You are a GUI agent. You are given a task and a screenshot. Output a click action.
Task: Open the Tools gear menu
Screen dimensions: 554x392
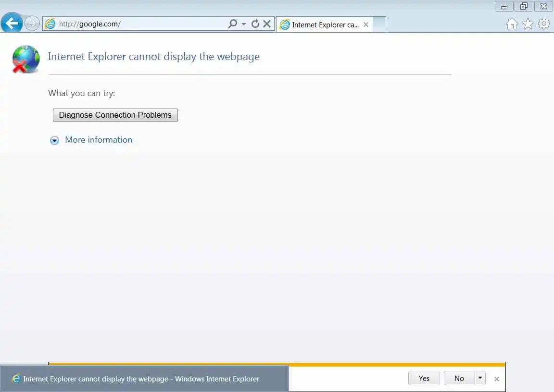544,24
